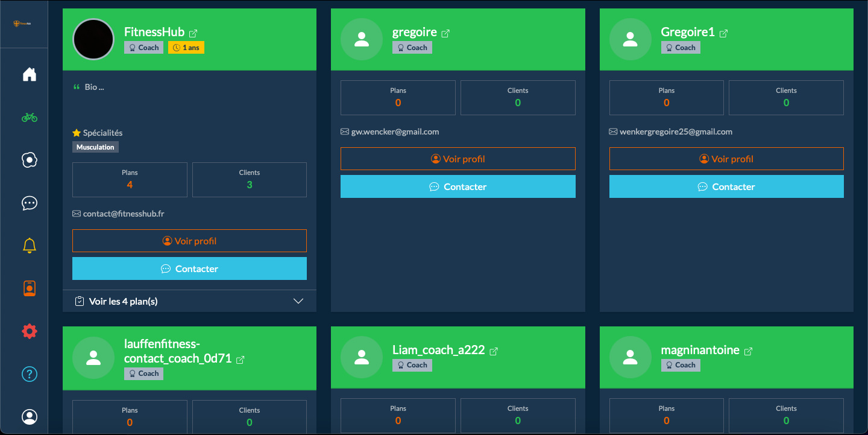Screen dimensions: 868x435
Task: Click the chevron arrow on FitnessHub card
Action: click(x=298, y=301)
